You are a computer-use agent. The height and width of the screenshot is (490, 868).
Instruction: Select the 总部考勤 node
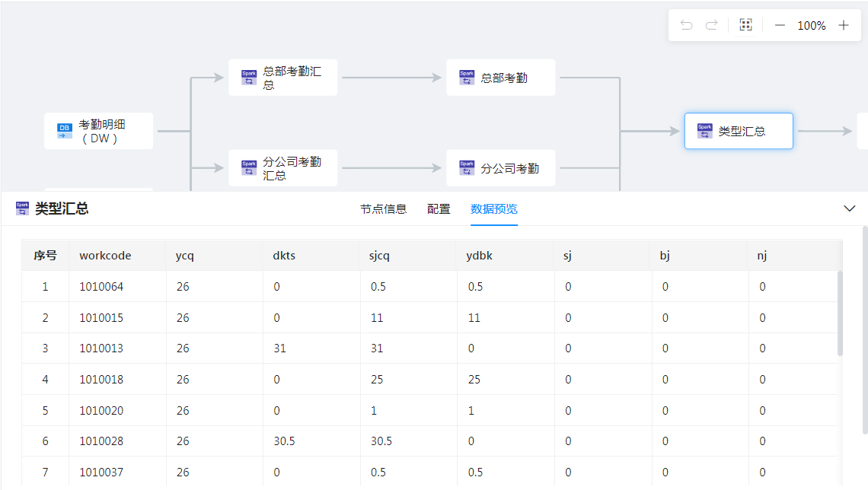click(500, 78)
